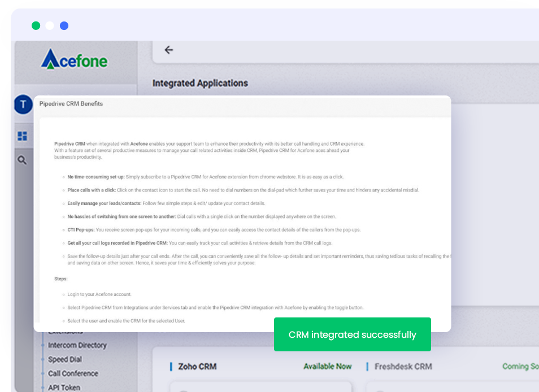This screenshot has height=392, width=539.
Task: Click 'Get all your call logs recorded' line
Action: coord(199,243)
